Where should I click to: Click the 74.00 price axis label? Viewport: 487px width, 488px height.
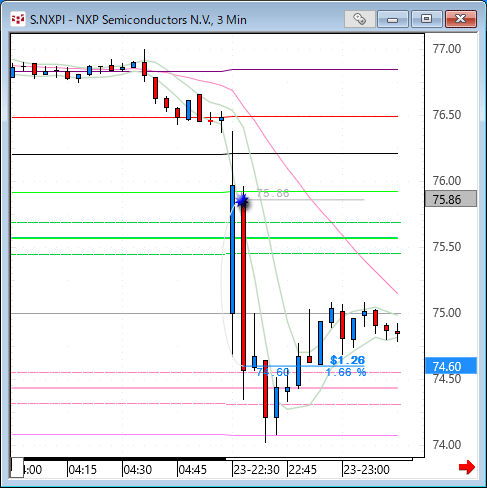click(x=447, y=445)
